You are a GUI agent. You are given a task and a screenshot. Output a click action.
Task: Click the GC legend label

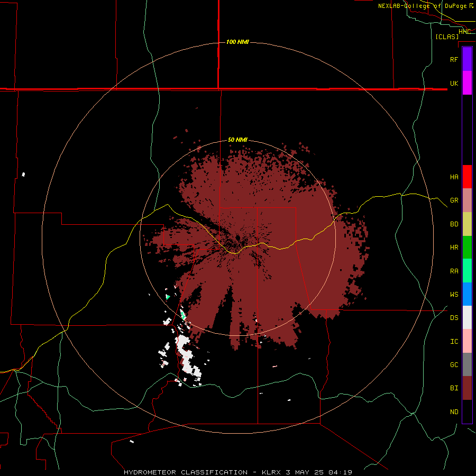(x=454, y=364)
